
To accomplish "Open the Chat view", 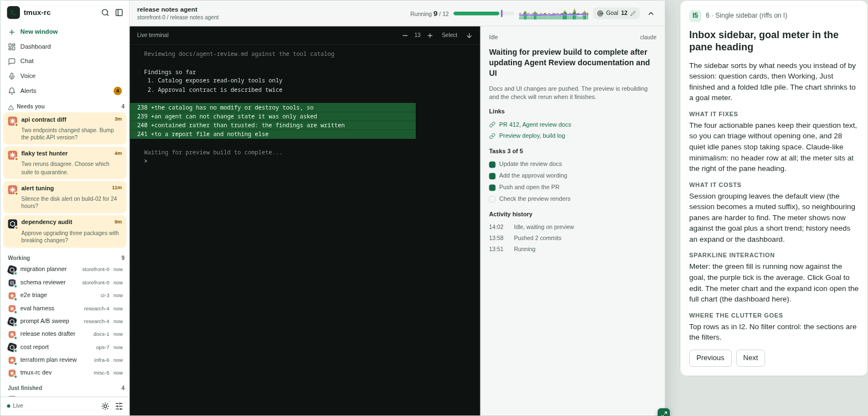I will tap(65, 61).
